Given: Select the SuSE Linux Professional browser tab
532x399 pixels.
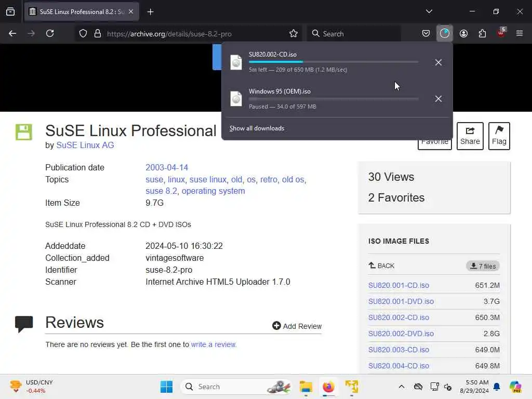Looking at the screenshot, I should coord(82,11).
